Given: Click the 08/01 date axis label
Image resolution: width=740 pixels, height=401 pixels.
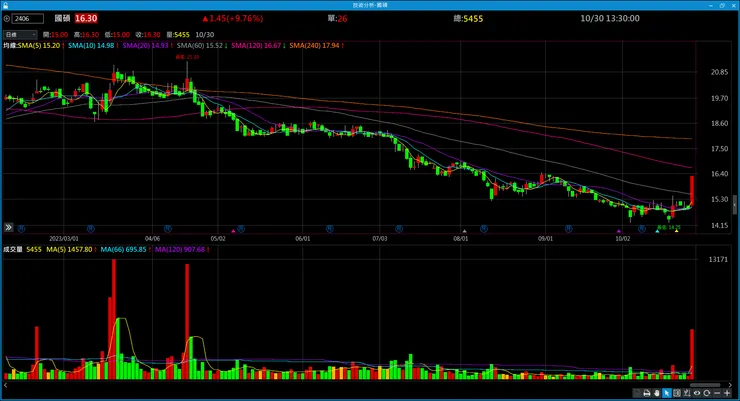Looking at the screenshot, I should (x=461, y=239).
